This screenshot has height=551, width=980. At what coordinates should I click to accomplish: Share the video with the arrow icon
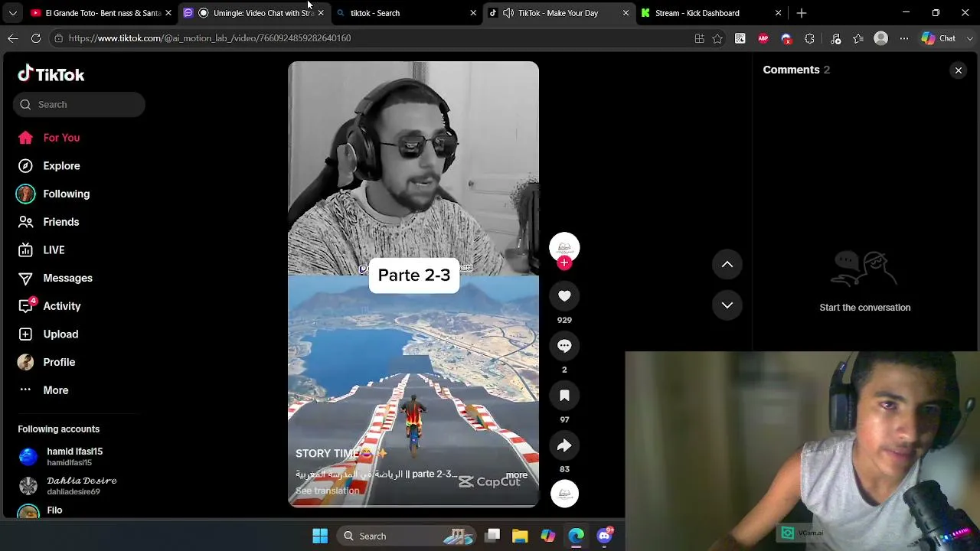tap(564, 445)
